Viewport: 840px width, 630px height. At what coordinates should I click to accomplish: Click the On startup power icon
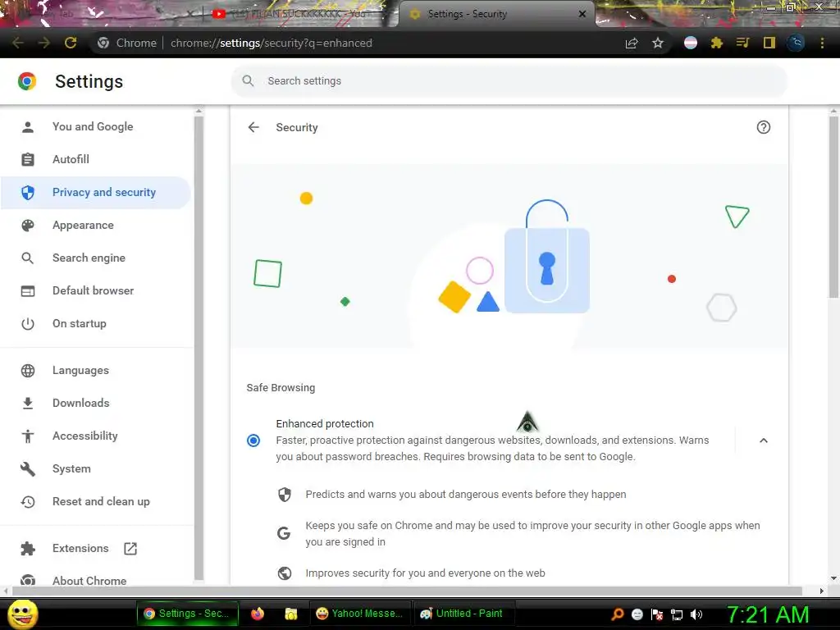[x=28, y=323]
